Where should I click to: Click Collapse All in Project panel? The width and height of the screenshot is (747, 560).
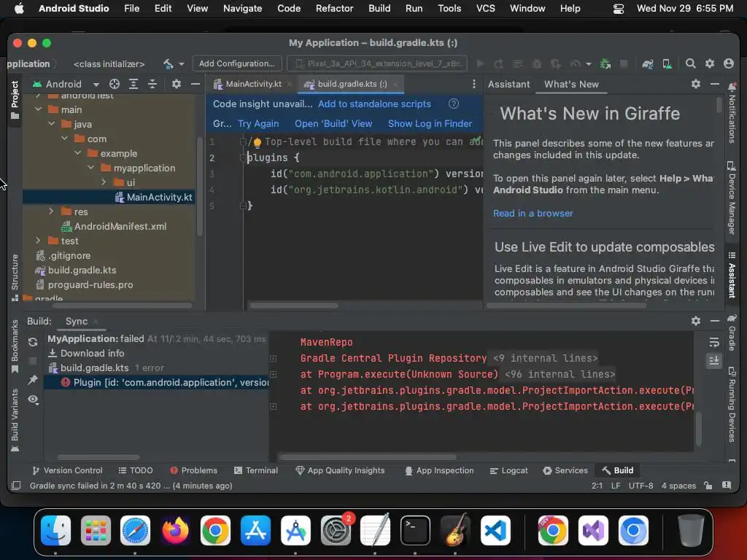coord(152,85)
